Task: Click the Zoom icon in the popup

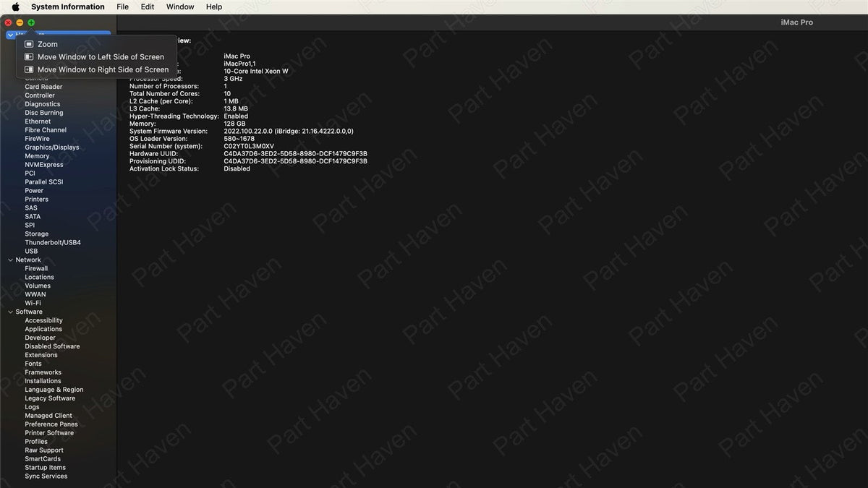Action: point(29,44)
